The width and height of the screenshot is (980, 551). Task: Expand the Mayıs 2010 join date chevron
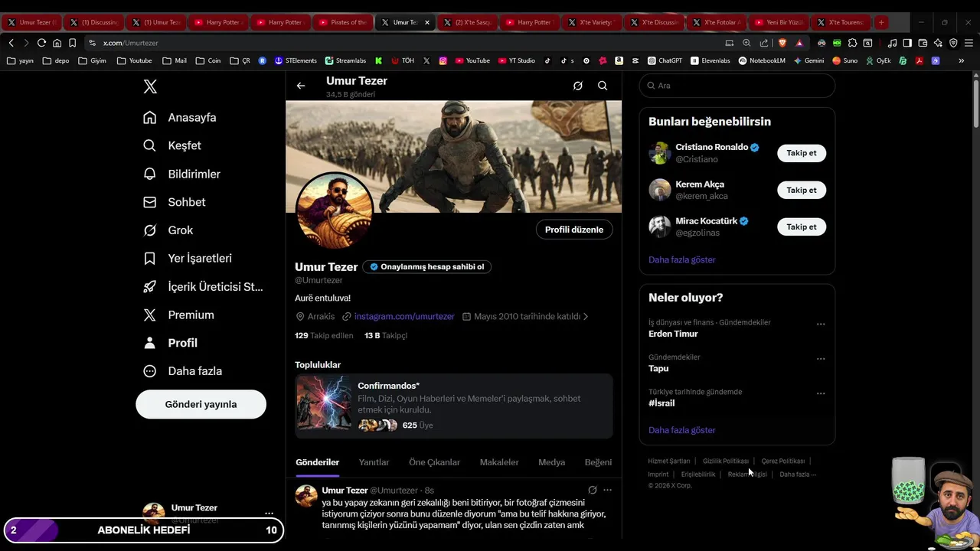pos(586,316)
